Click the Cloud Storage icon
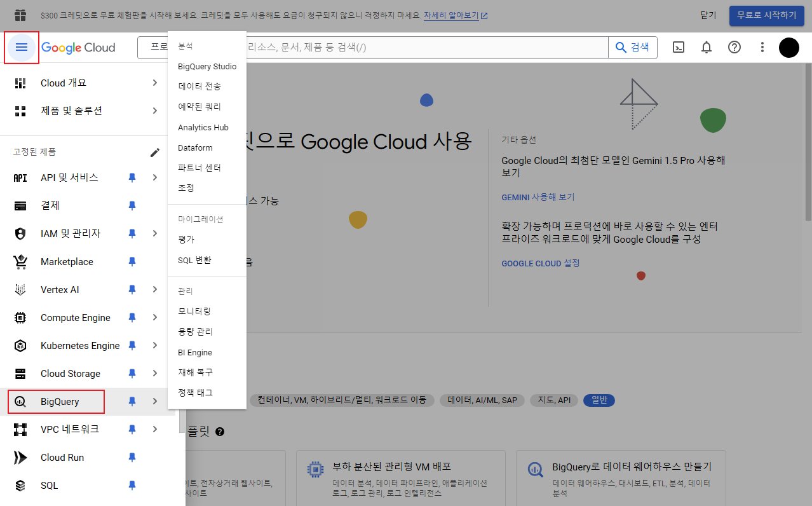Viewport: 812px width, 506px height. (20, 374)
